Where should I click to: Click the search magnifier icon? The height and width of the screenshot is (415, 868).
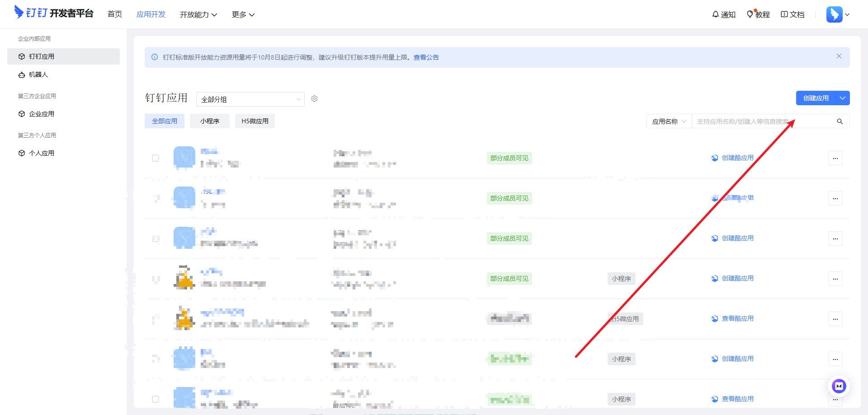(840, 121)
